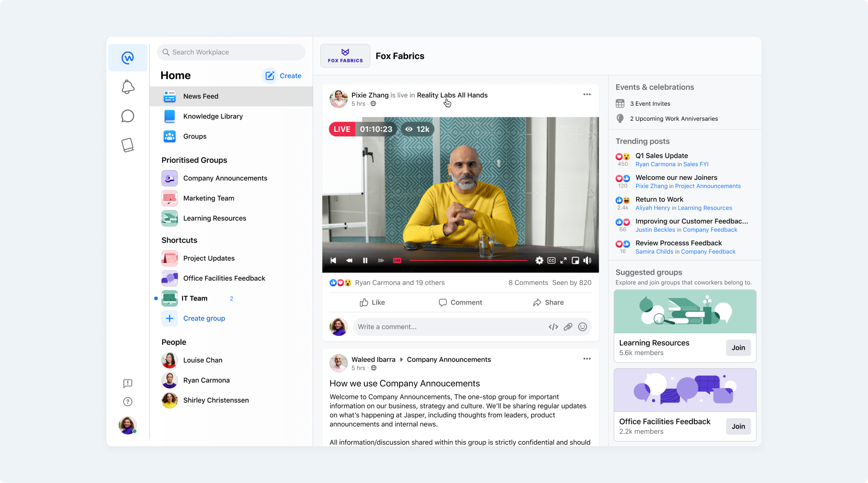Open video settings gear icon
868x483 pixels.
point(539,260)
